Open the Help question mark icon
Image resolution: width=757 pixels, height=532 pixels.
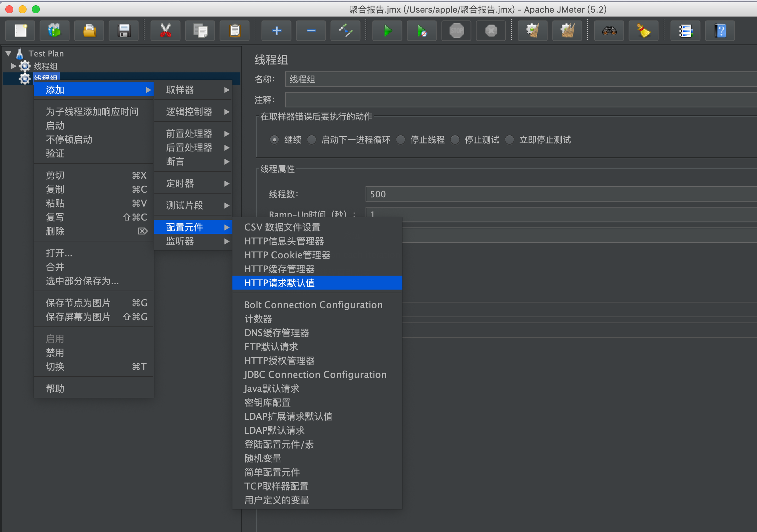pyautogui.click(x=720, y=31)
